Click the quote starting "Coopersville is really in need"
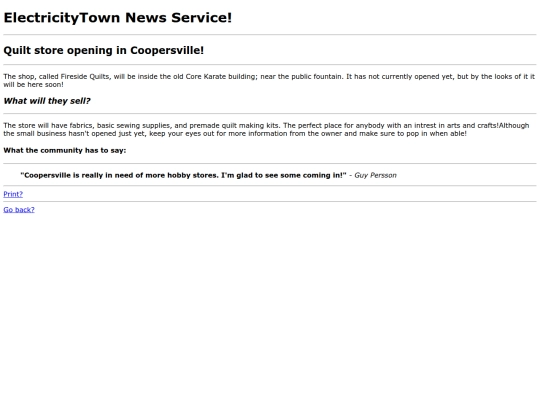 (184, 175)
